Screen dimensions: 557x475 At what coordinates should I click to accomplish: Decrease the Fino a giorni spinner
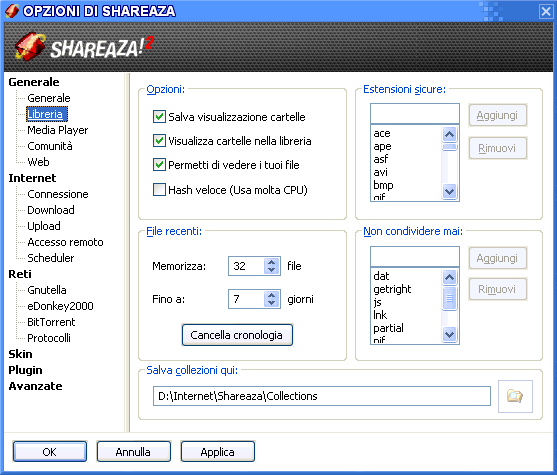click(x=272, y=303)
